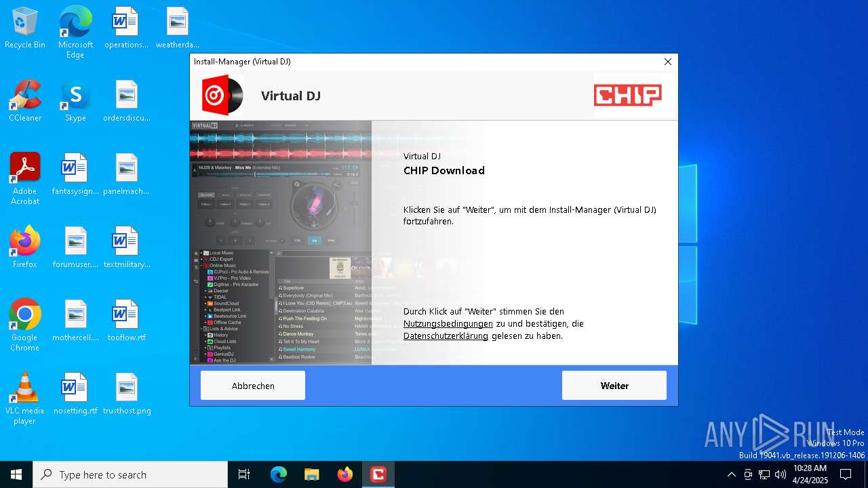Open the Firefox desktop shortcut
Screen dimensions: 868x488
[x=25, y=248]
